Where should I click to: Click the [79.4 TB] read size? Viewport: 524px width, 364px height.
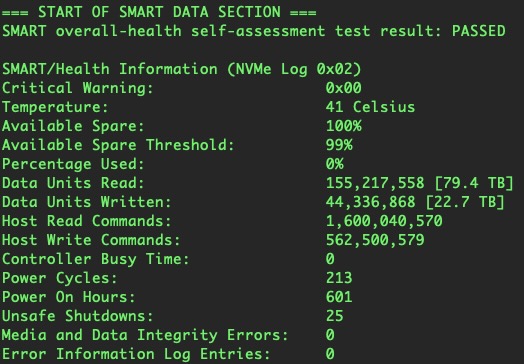(x=474, y=183)
